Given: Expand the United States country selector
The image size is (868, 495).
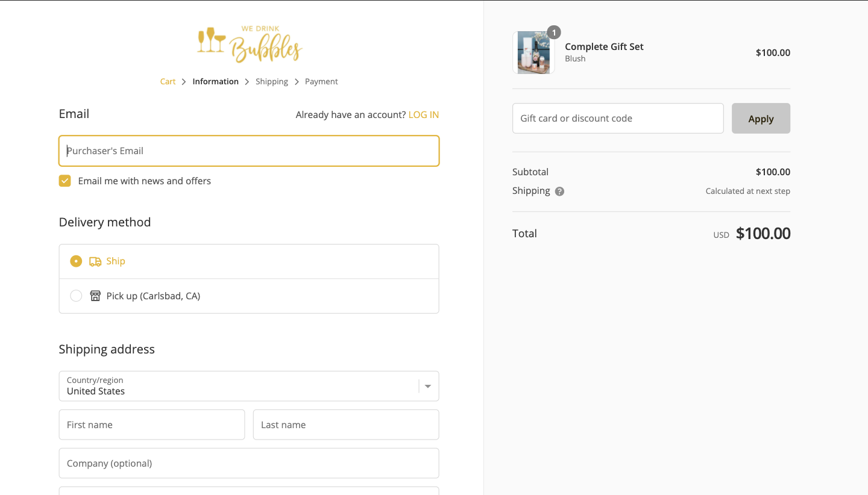Looking at the screenshot, I should pyautogui.click(x=249, y=386).
